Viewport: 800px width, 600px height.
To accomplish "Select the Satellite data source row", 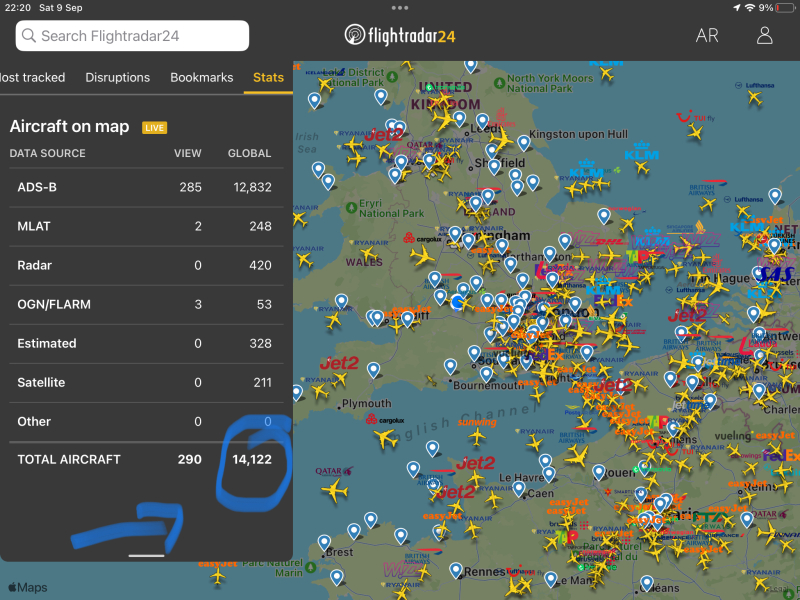I will [x=146, y=383].
